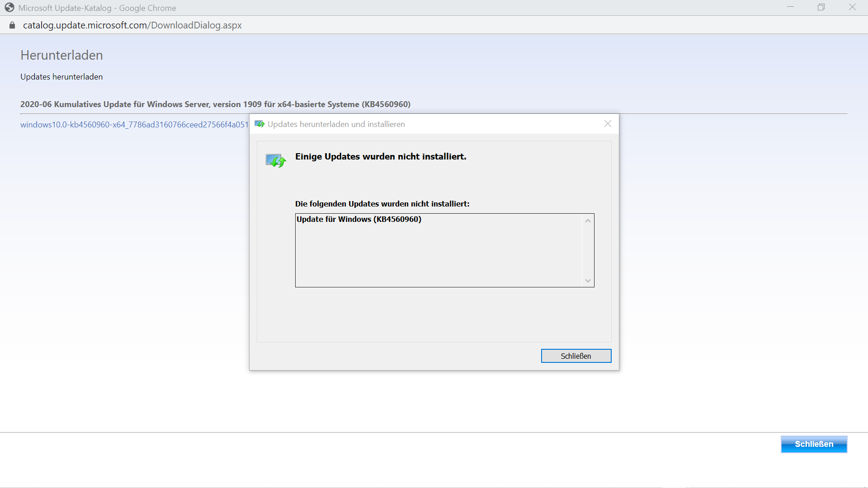Click 'Die folgenden Updates wurden nicht installiert:' label
The width and height of the screenshot is (868, 488).
click(x=382, y=204)
